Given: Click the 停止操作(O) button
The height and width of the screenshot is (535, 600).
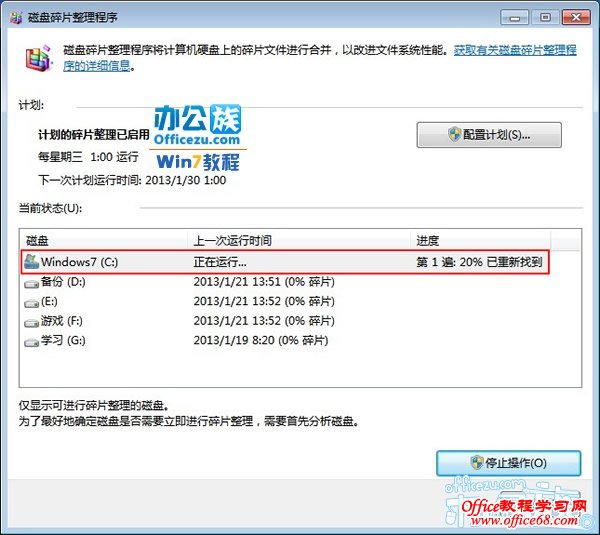Looking at the screenshot, I should pos(509,463).
